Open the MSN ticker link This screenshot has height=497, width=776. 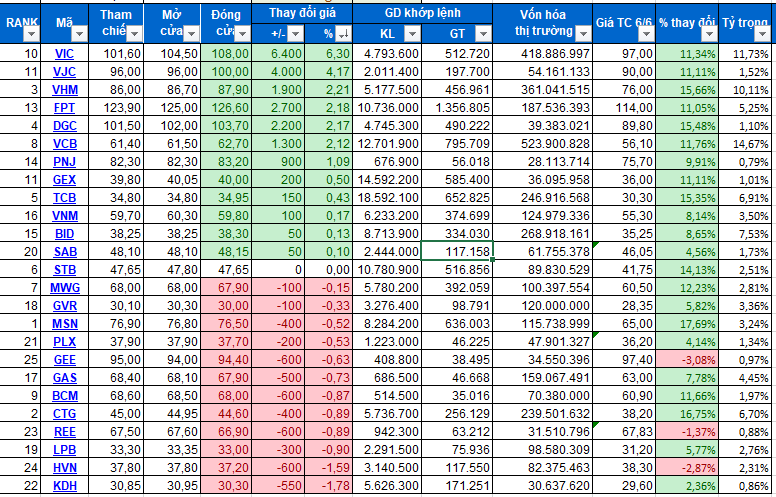pos(65,324)
